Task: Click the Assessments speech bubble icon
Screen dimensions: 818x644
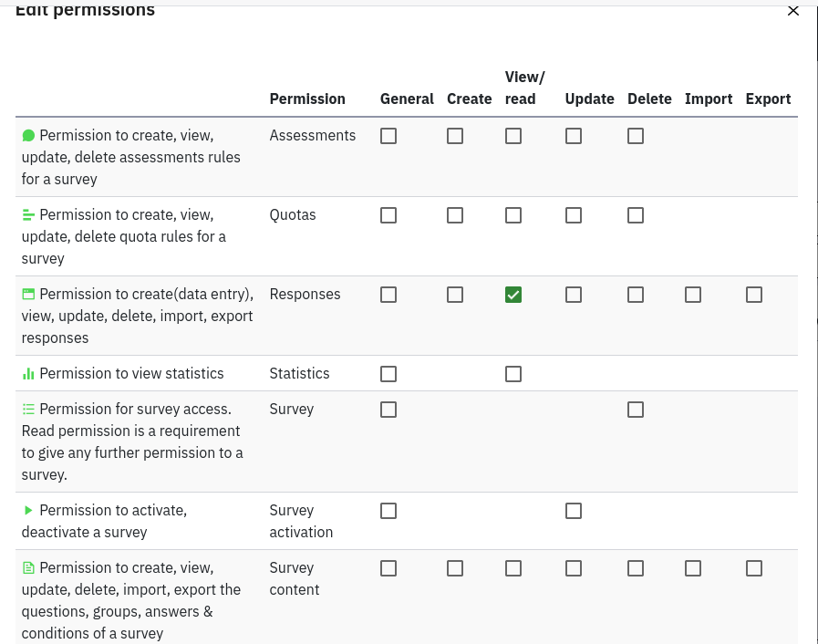Action: (28, 136)
